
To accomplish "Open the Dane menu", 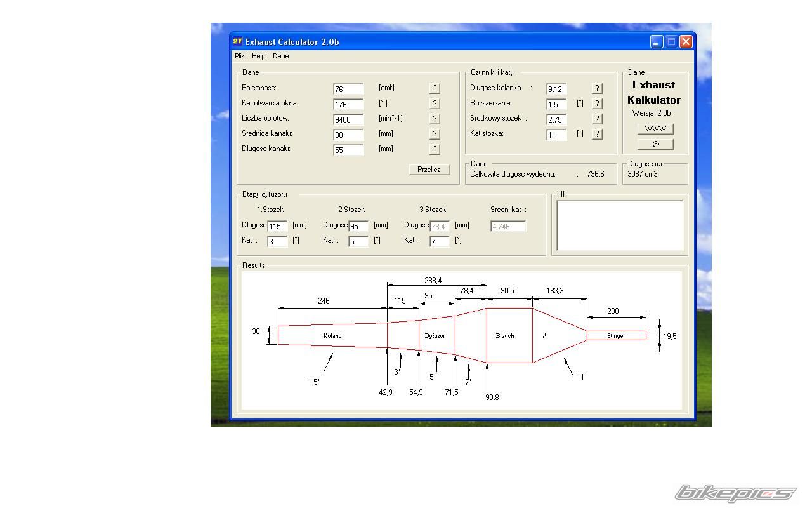I will coord(280,56).
